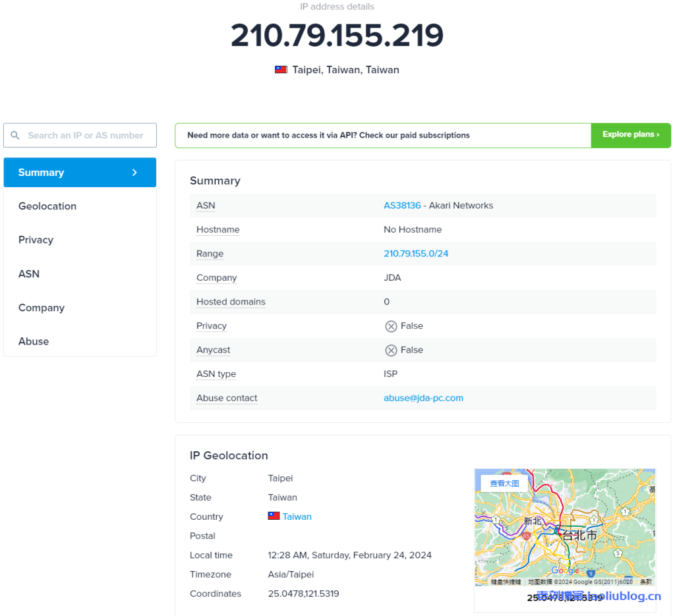Go to Company sidebar item
The image size is (675, 616).
pyautogui.click(x=42, y=308)
